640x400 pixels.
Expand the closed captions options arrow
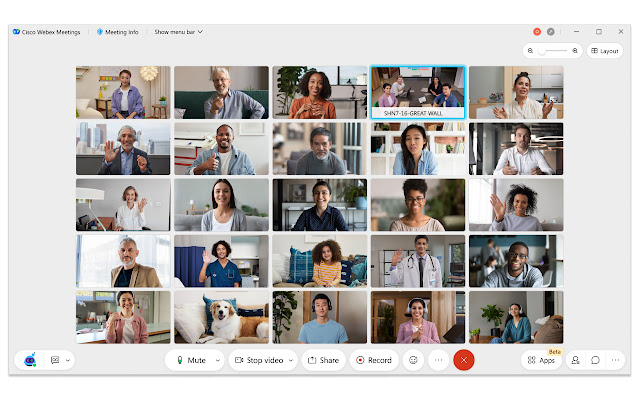click(x=68, y=360)
